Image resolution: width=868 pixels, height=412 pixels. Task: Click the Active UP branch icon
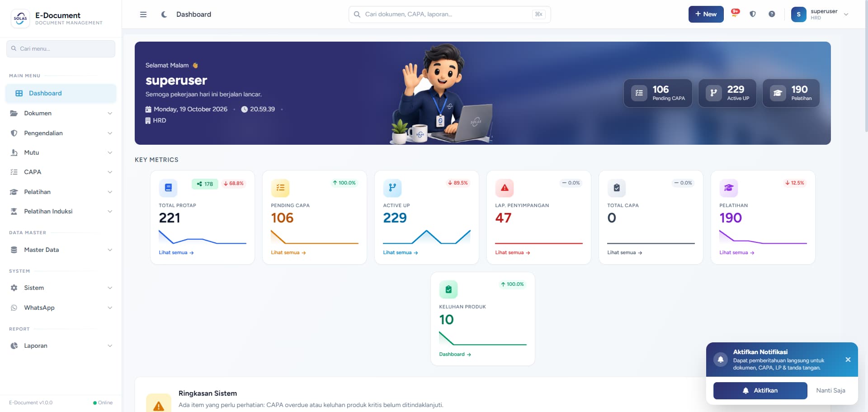[x=392, y=188]
